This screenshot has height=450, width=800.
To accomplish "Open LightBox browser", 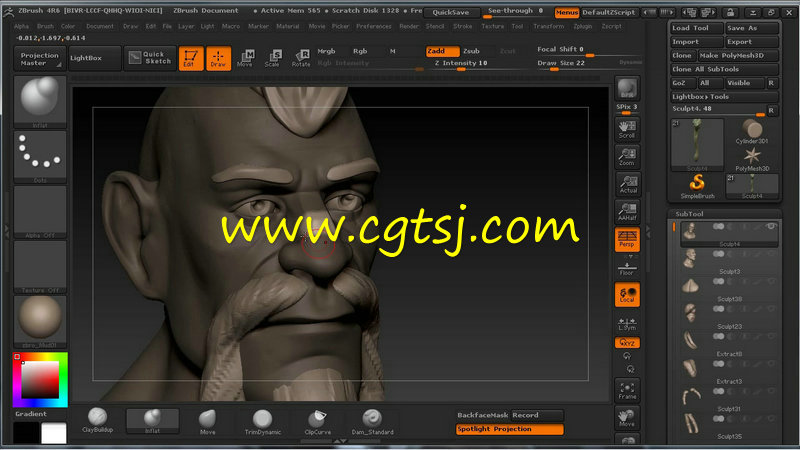I will pyautogui.click(x=94, y=58).
